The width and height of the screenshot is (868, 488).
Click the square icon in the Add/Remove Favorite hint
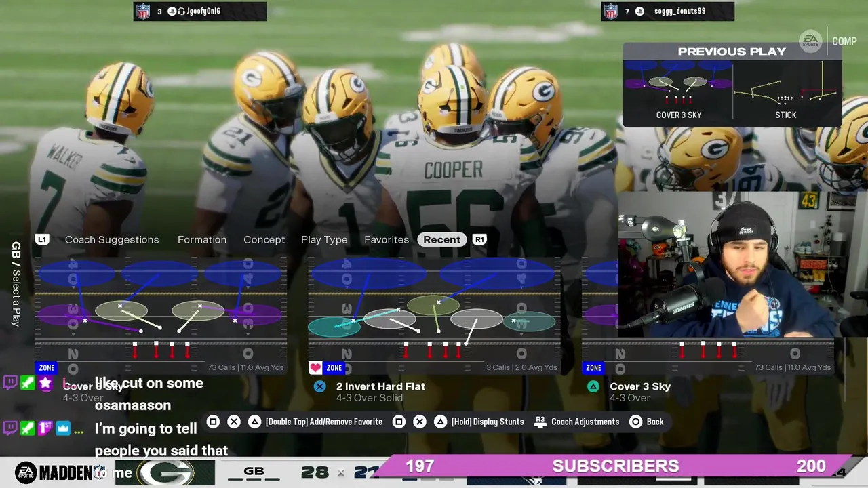pos(213,422)
